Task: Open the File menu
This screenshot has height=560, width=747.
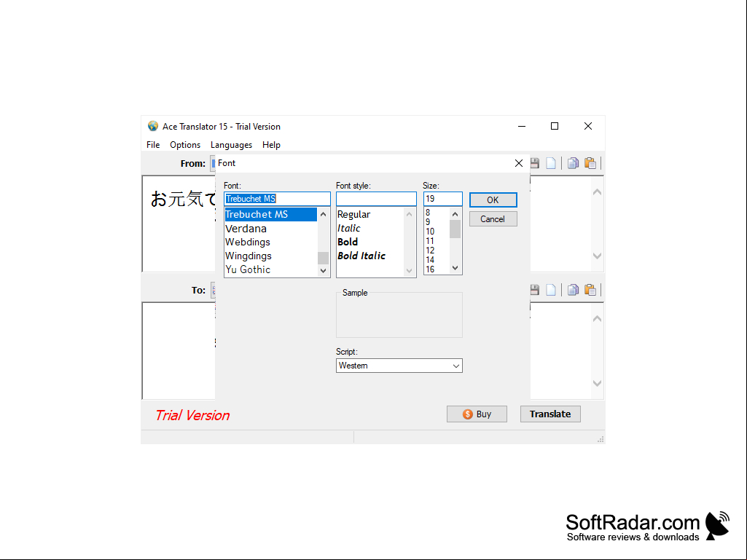Action: coord(153,145)
